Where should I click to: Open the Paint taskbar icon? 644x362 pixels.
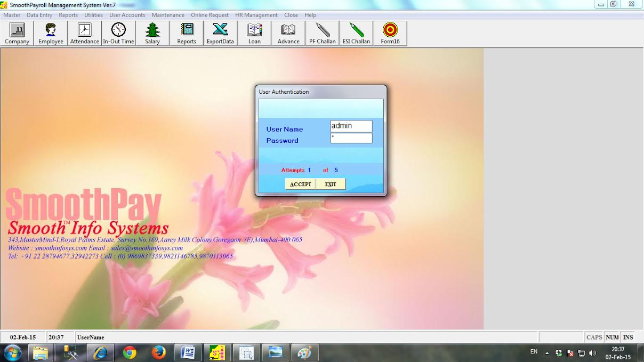pos(304,352)
